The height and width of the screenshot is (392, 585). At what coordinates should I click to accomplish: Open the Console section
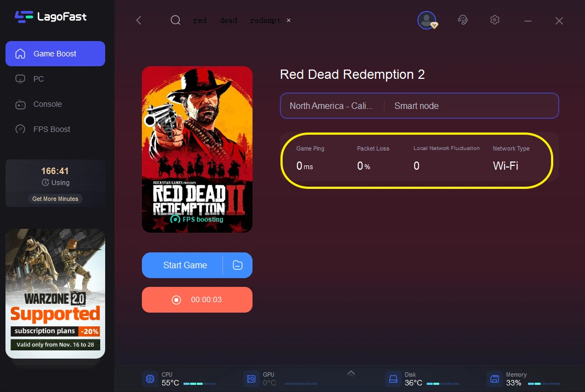[x=55, y=104]
